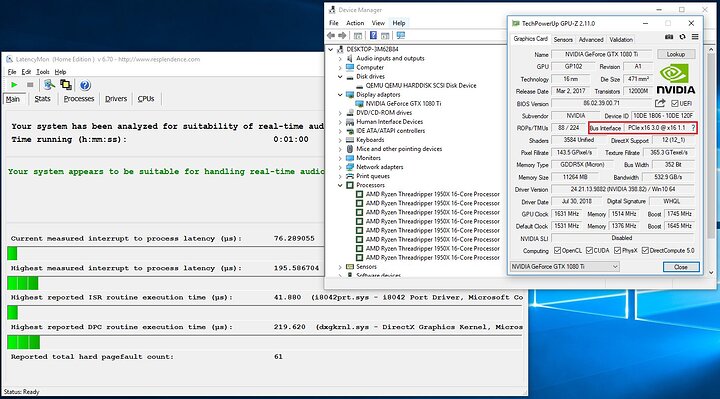
Task: Take a GPU-Z screenshot with the camera icon
Action: coord(669,37)
